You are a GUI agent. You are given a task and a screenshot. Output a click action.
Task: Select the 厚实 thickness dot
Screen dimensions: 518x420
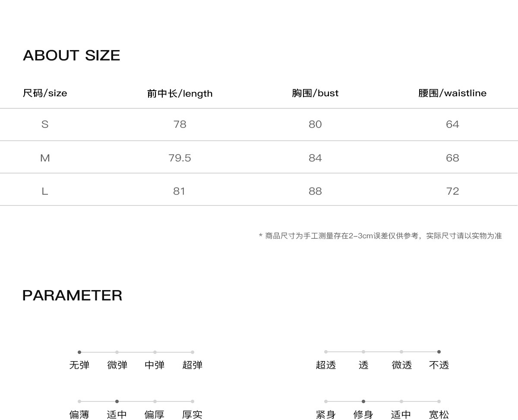pyautogui.click(x=193, y=401)
